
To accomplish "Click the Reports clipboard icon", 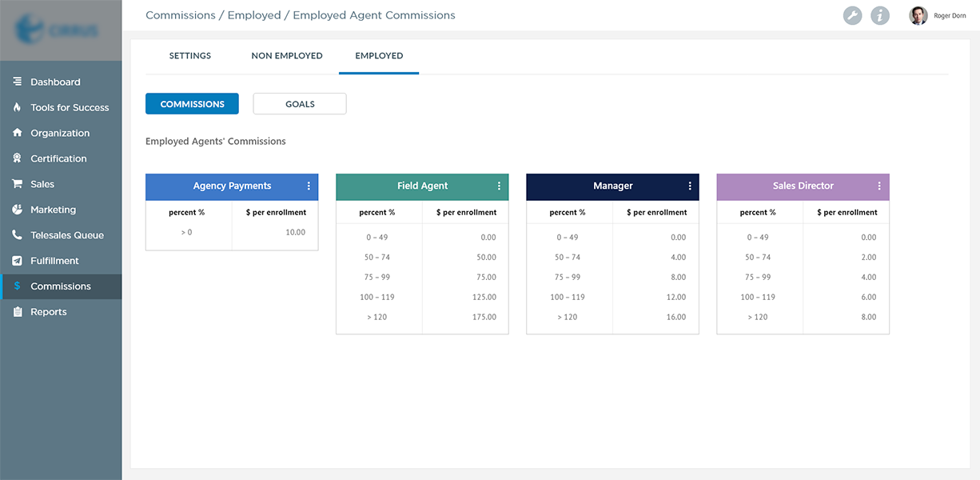I will tap(17, 312).
